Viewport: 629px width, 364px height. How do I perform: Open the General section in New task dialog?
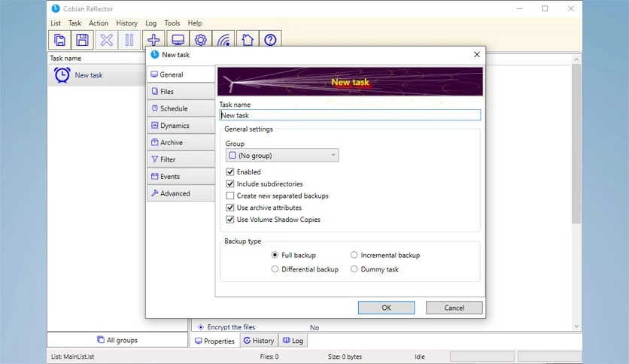point(181,74)
